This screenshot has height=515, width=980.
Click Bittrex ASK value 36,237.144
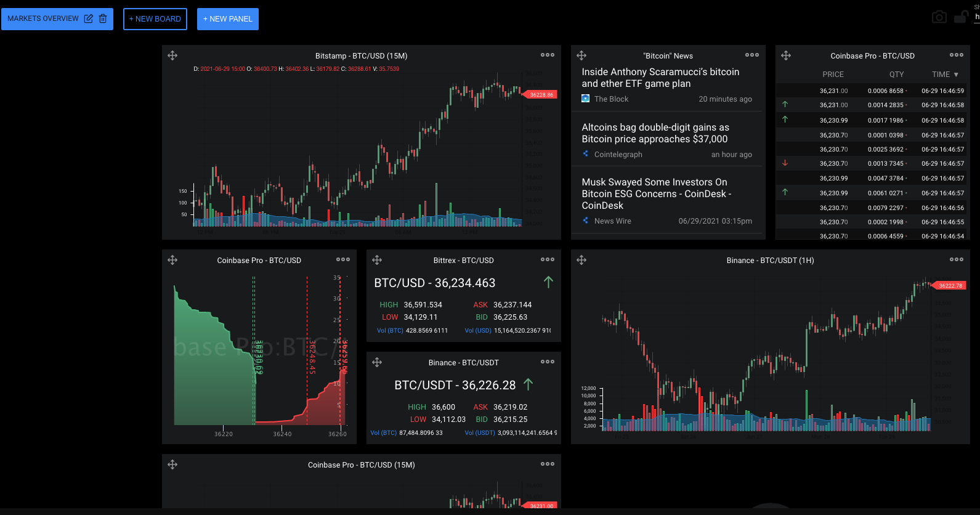(x=512, y=305)
